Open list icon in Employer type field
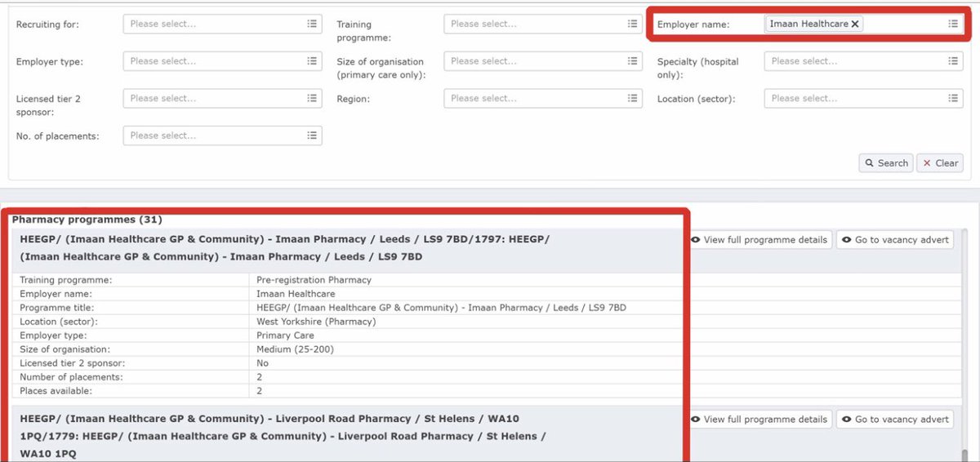Image resolution: width=980 pixels, height=462 pixels. 312,61
